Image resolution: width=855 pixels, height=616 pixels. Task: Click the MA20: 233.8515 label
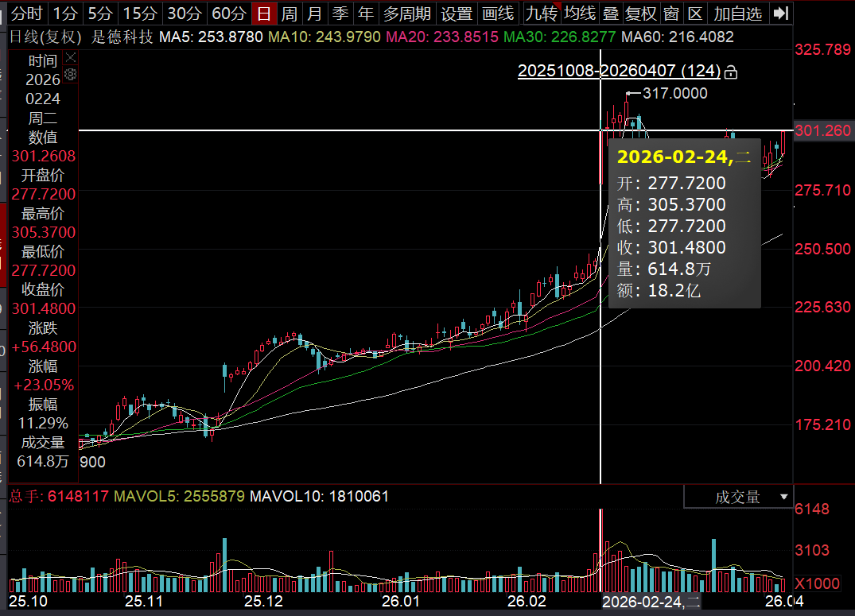[442, 37]
